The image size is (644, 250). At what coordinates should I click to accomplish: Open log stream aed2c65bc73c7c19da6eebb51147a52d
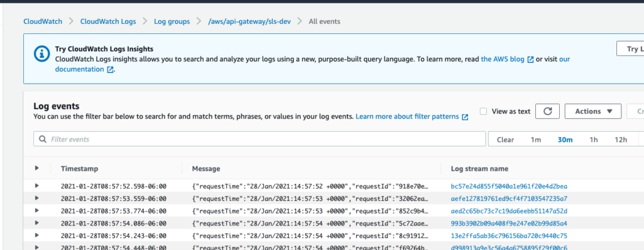tap(509, 212)
